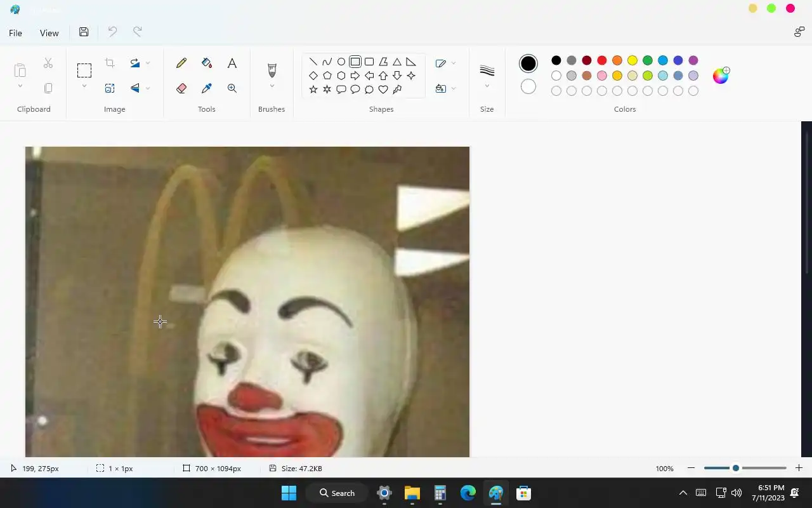Toggle the Rectangle shape selection
The width and height of the screenshot is (812, 508).
355,62
